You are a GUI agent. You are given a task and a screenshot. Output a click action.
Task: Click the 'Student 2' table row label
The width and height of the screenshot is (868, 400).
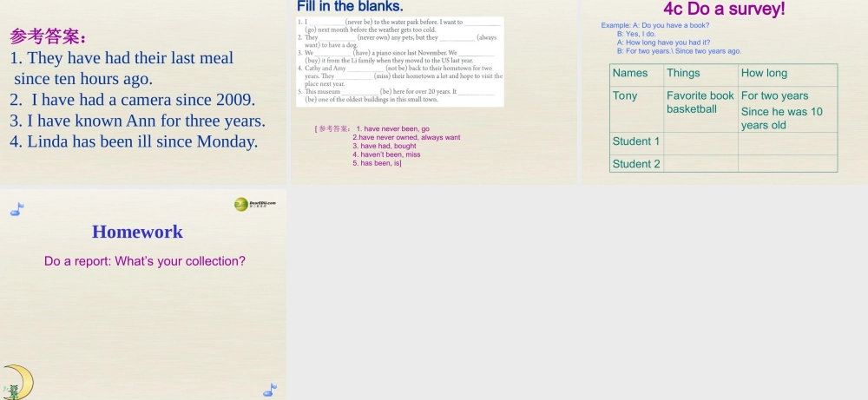coord(635,164)
